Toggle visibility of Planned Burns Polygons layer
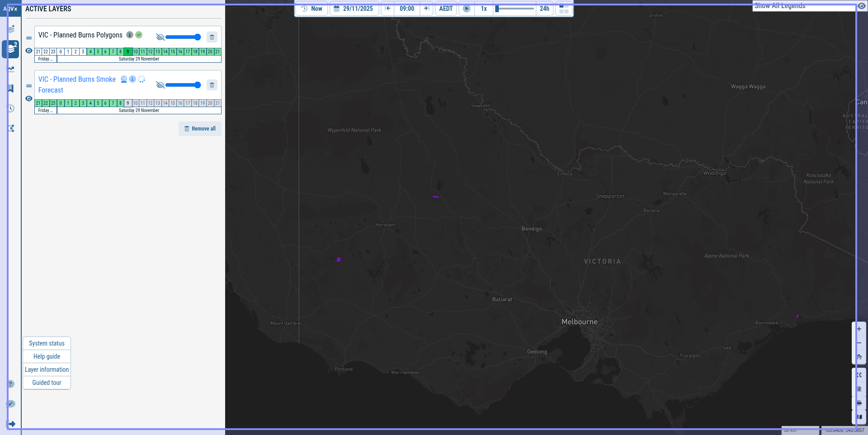The image size is (868, 435). 29,51
